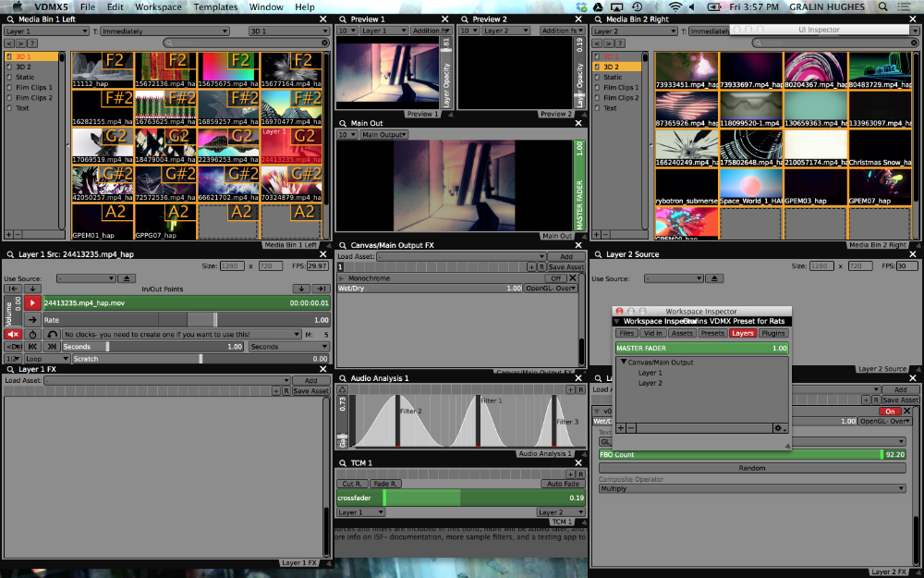Open crossfader left Layer 1 dropdown
Image resolution: width=924 pixels, height=578 pixels.
click(x=360, y=512)
